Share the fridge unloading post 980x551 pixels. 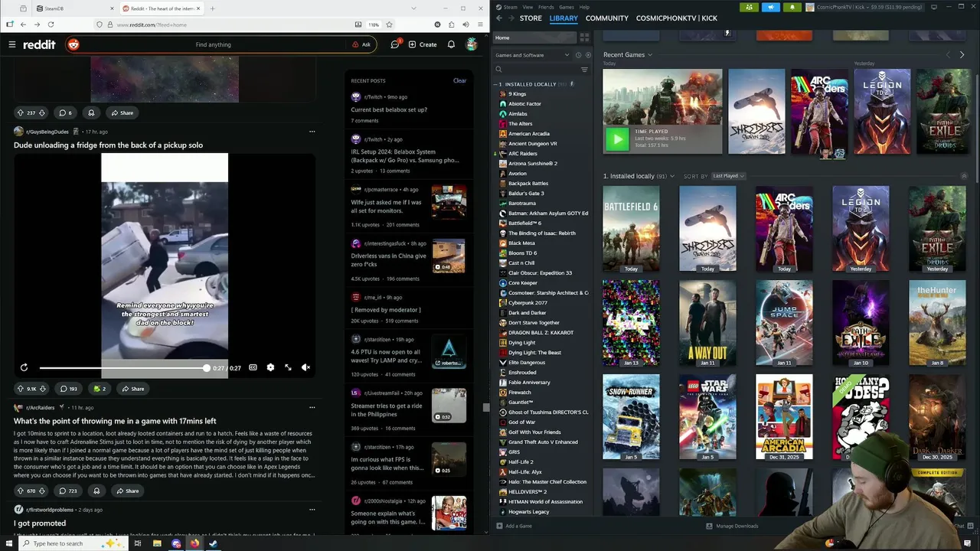pyautogui.click(x=132, y=389)
